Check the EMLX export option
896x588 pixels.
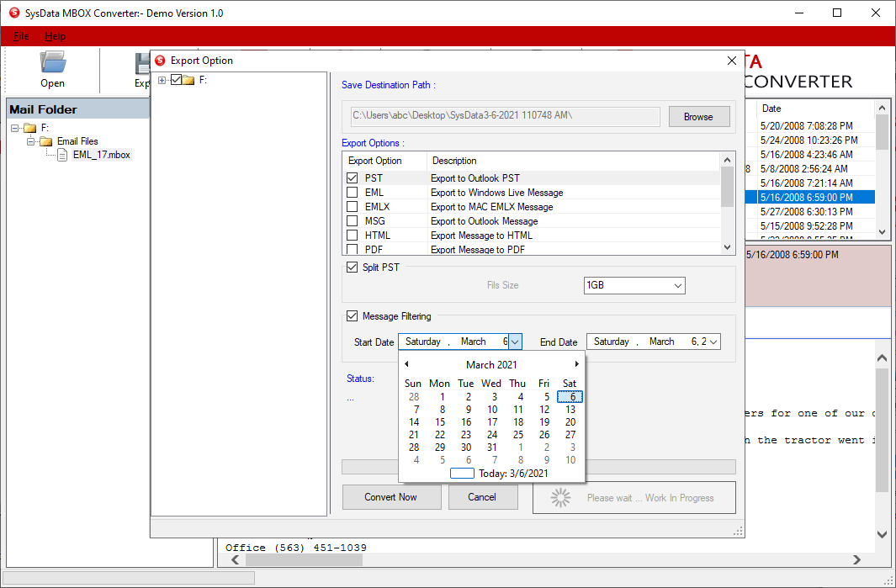(352, 207)
